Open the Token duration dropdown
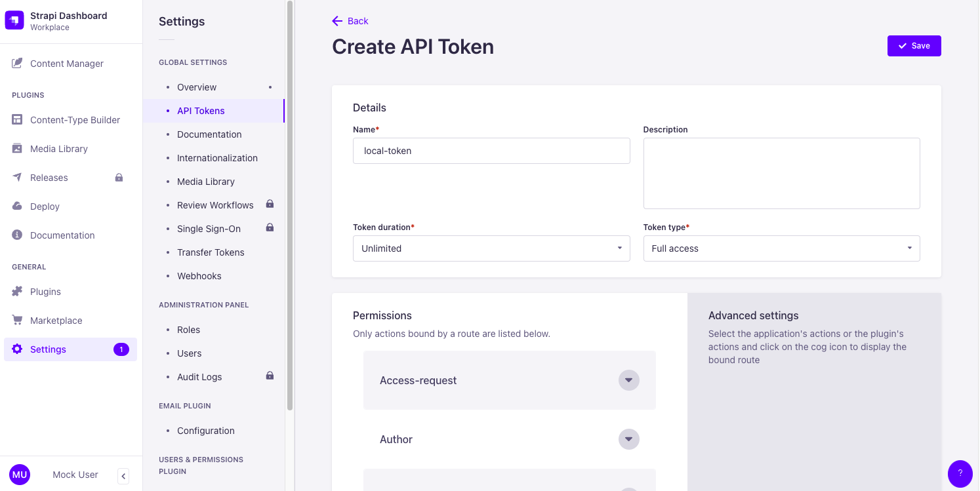The image size is (980, 491). 491,248
